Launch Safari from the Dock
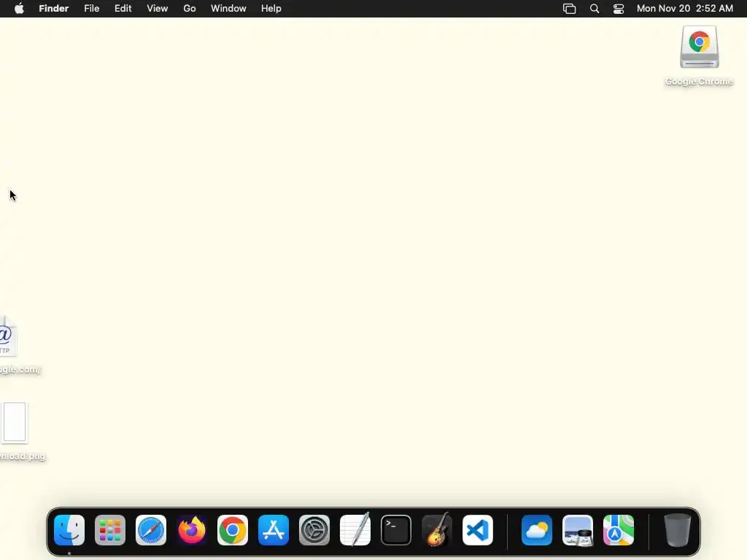 151,530
